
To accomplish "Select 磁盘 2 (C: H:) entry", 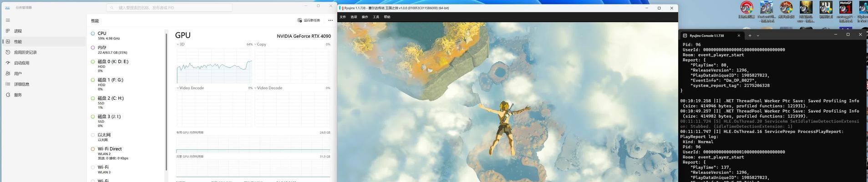I will coord(126,102).
